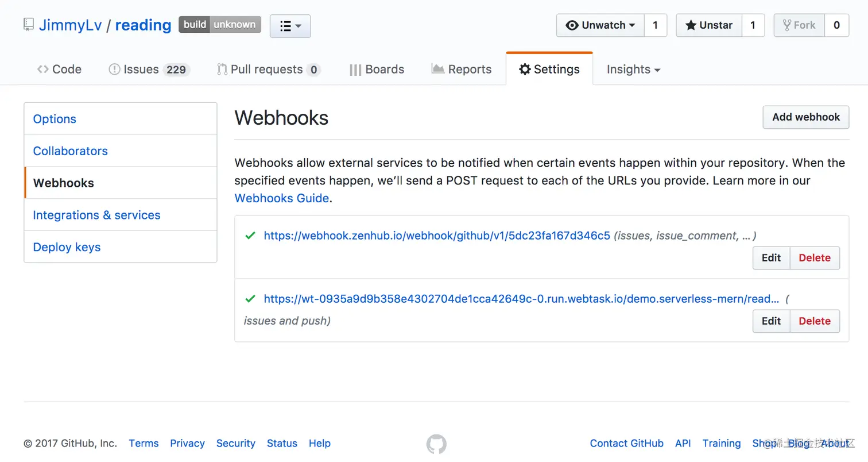Click the watchers count 1 next to Unwatch
The width and height of the screenshot is (868, 462).
coord(656,25)
